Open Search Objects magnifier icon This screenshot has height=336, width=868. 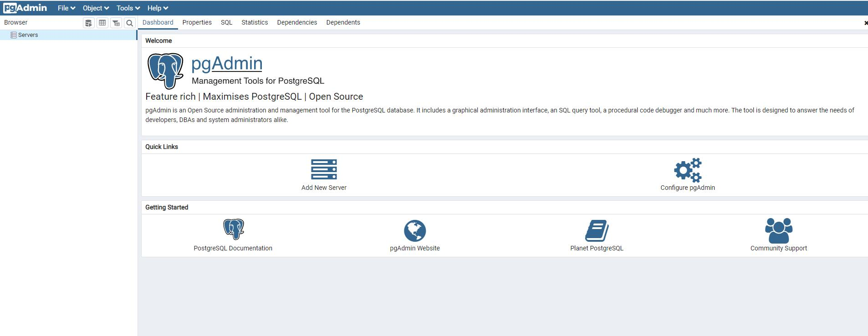(x=130, y=23)
